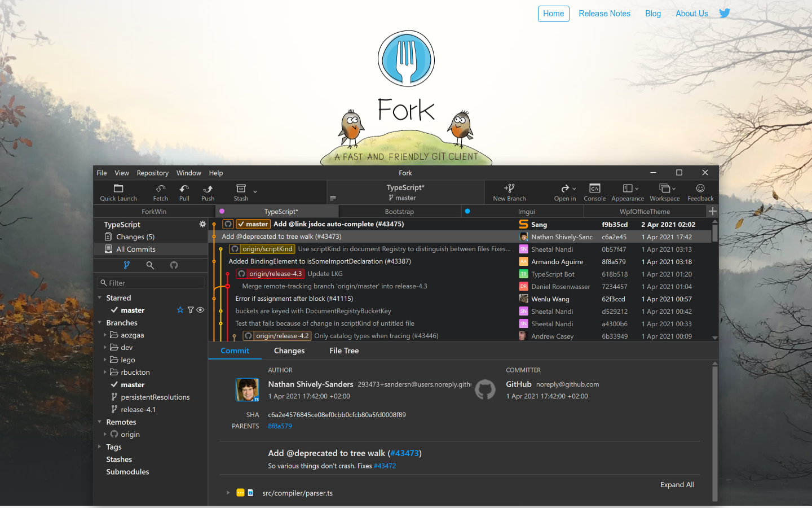Select Changes (5) in the sidebar
Screen dimensions: 812x508
coord(150,237)
